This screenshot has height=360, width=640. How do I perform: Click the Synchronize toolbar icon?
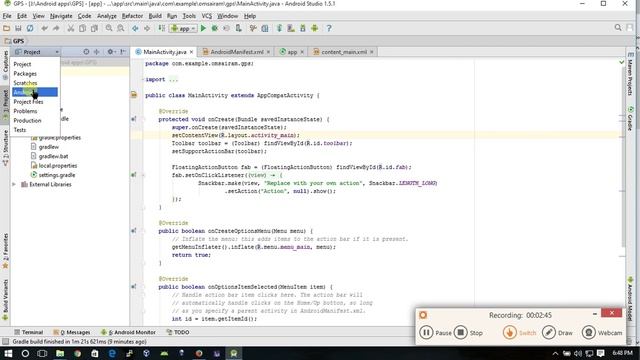(30, 28)
